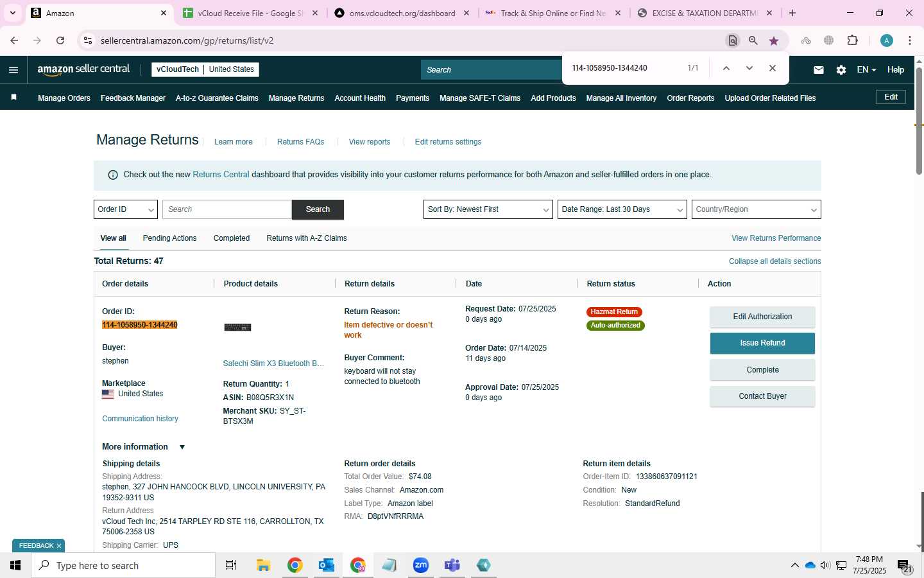The image size is (924, 578).
Task: Click the Seller Central top search box
Action: click(x=492, y=70)
